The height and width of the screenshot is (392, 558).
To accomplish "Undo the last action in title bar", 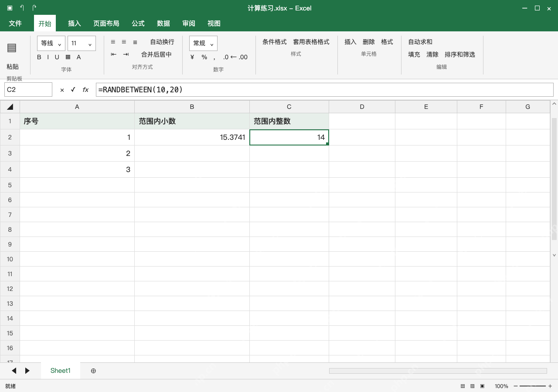I will (x=22, y=8).
